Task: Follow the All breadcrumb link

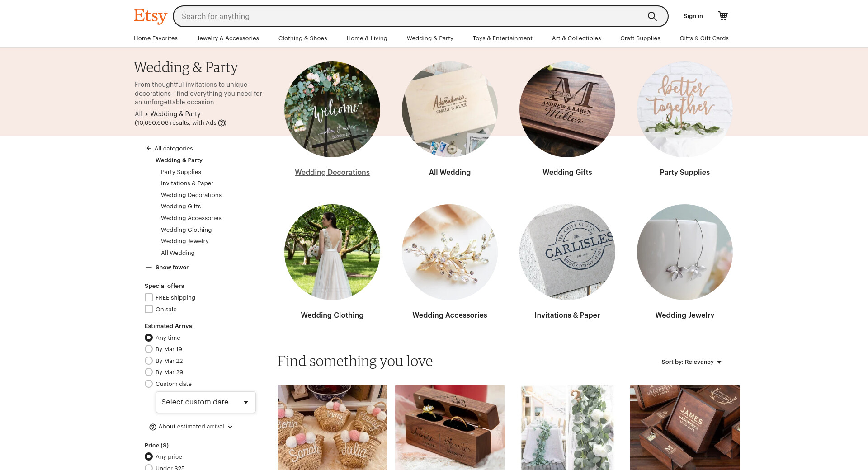Action: 138,114
